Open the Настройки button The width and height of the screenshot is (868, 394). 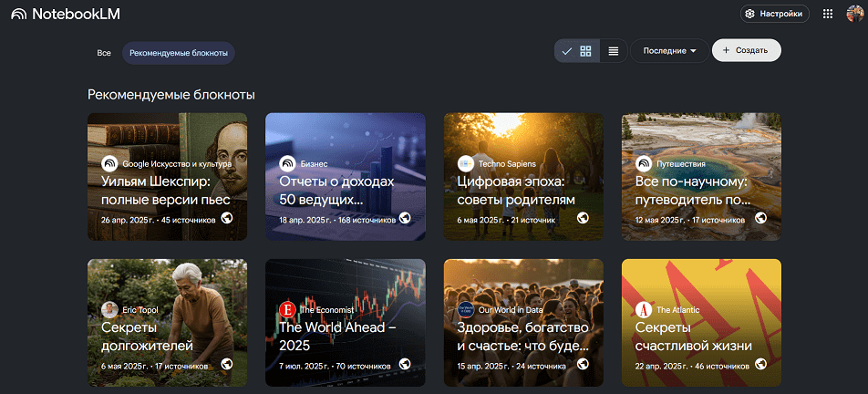coord(774,15)
